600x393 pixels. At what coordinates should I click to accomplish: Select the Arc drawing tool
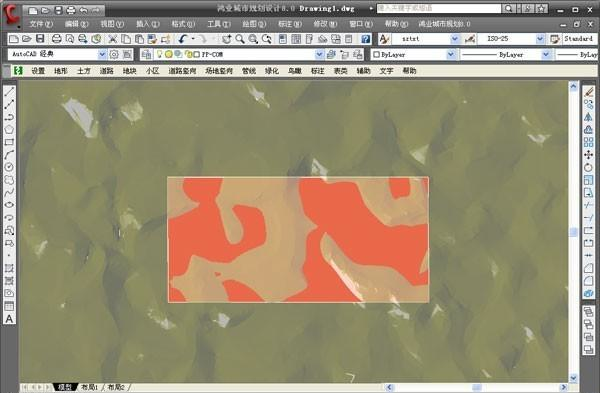tap(9, 155)
